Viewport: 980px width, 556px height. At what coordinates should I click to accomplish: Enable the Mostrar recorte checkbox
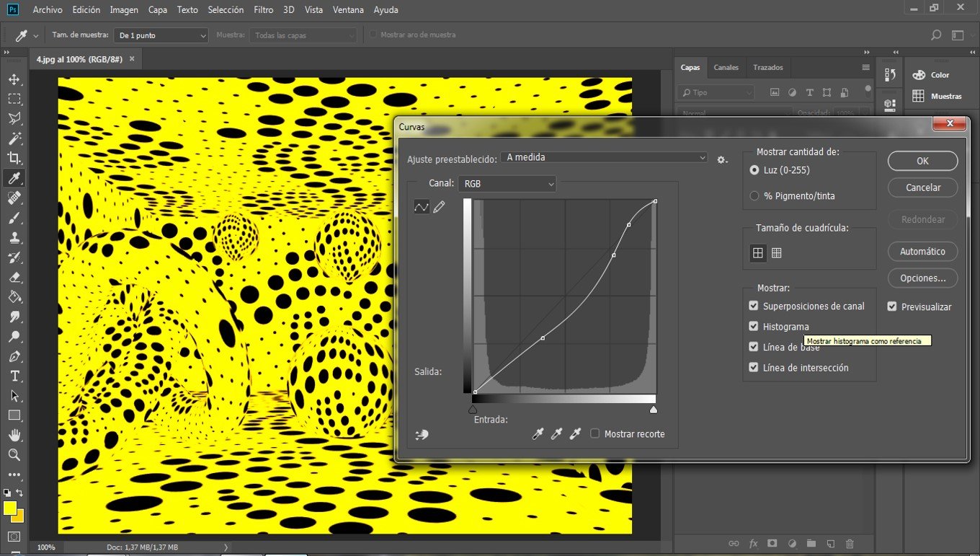click(595, 433)
